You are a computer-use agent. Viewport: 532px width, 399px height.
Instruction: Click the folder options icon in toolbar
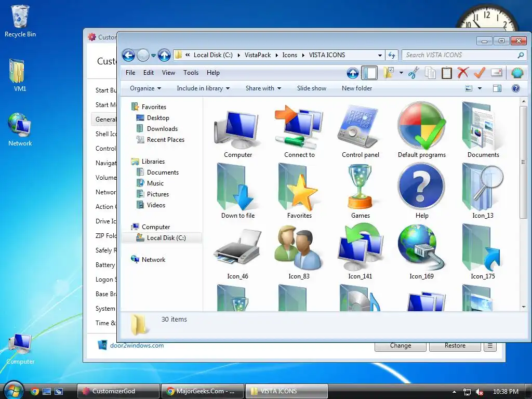[x=389, y=72]
